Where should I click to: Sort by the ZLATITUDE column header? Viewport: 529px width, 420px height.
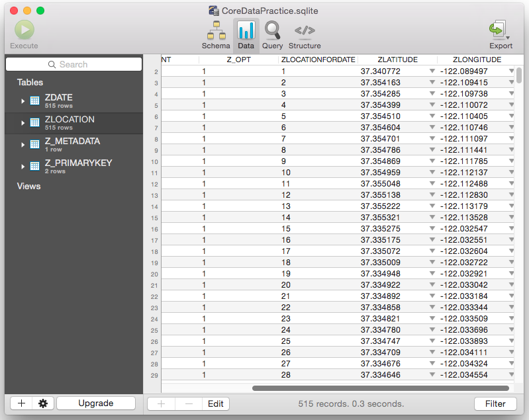(x=397, y=60)
